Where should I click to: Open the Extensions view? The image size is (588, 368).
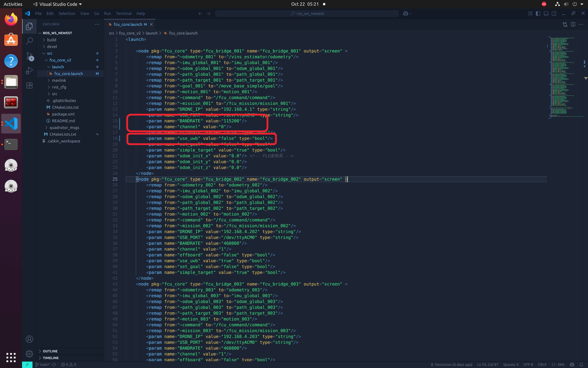pos(29,85)
